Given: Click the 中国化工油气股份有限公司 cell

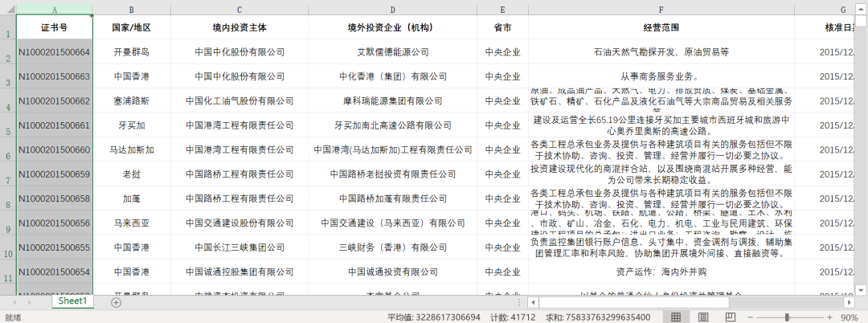Looking at the screenshot, I should click(240, 100).
